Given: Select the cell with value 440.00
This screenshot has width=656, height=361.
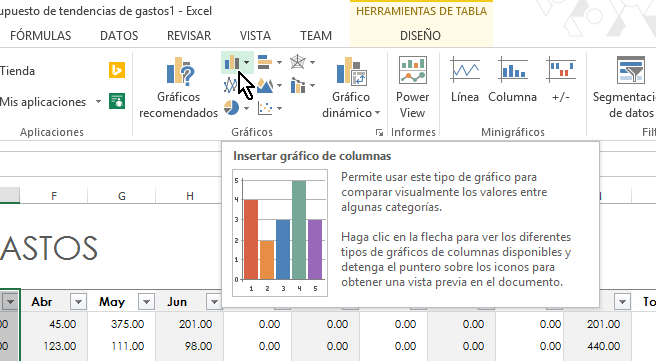Looking at the screenshot, I should click(597, 346).
